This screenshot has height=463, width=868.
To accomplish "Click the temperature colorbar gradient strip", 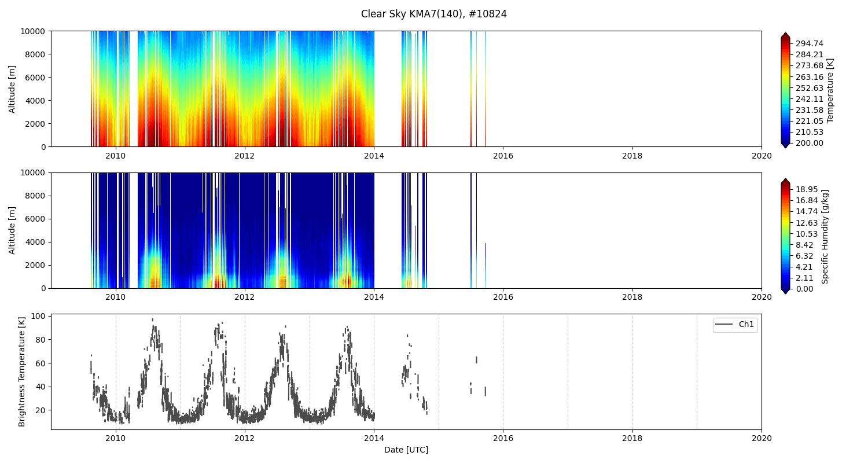I will pyautogui.click(x=785, y=90).
